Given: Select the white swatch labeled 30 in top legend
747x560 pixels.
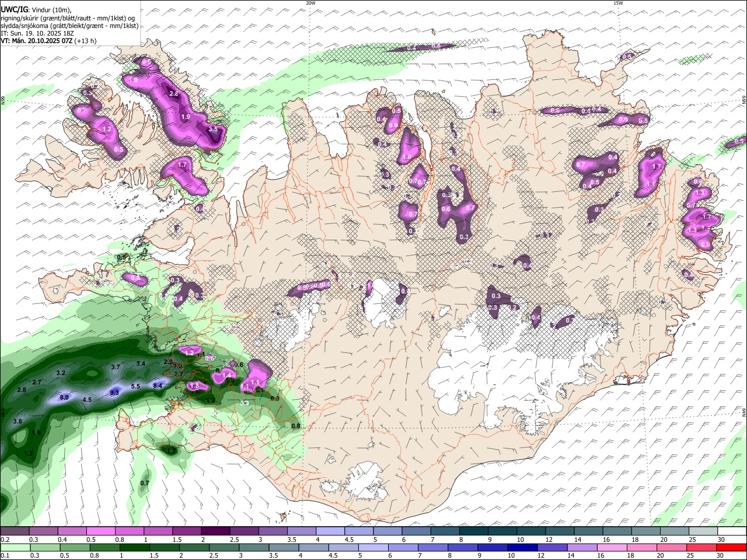Looking at the screenshot, I should (732, 531).
